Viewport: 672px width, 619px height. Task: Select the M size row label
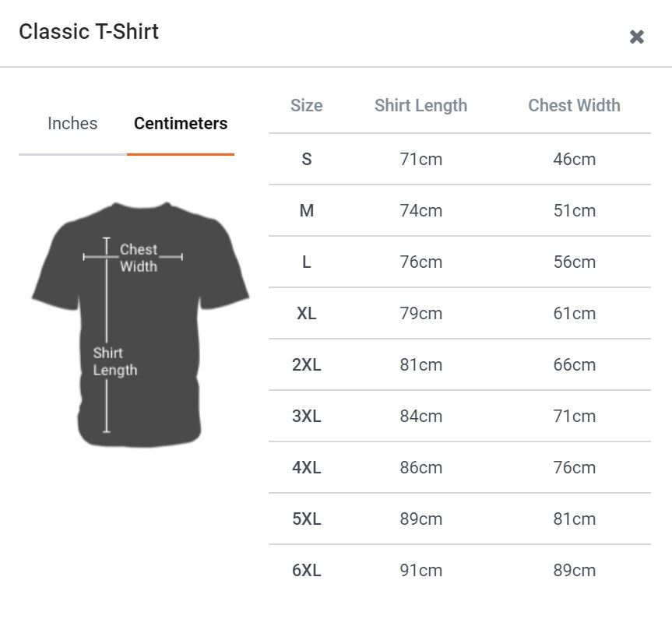(306, 211)
